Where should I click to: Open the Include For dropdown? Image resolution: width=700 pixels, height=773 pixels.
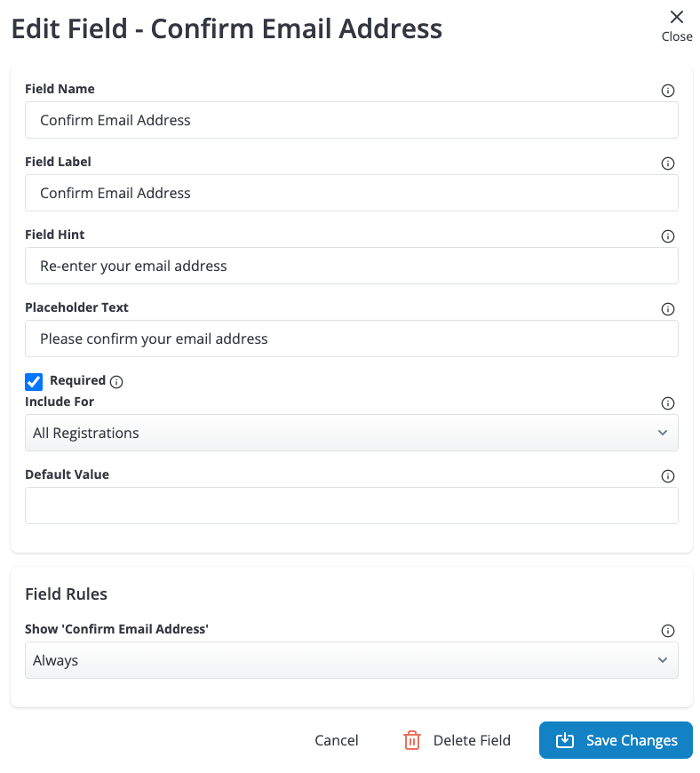[352, 433]
